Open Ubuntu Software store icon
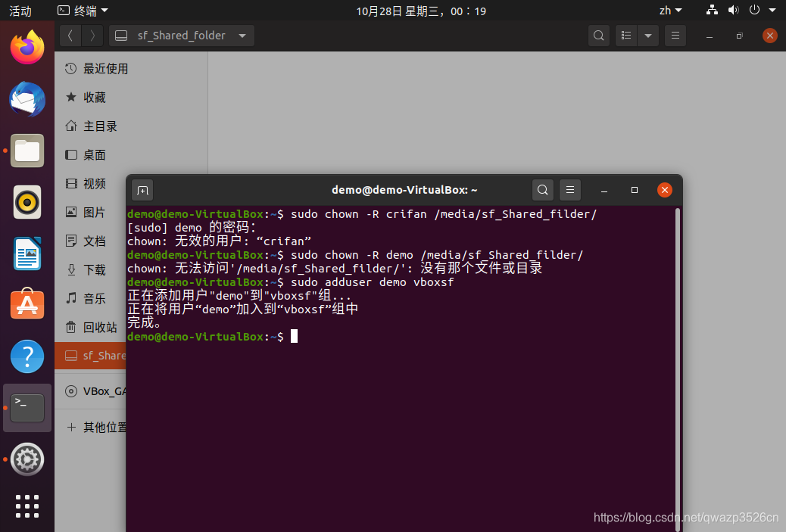The width and height of the screenshot is (786, 532). click(x=27, y=304)
